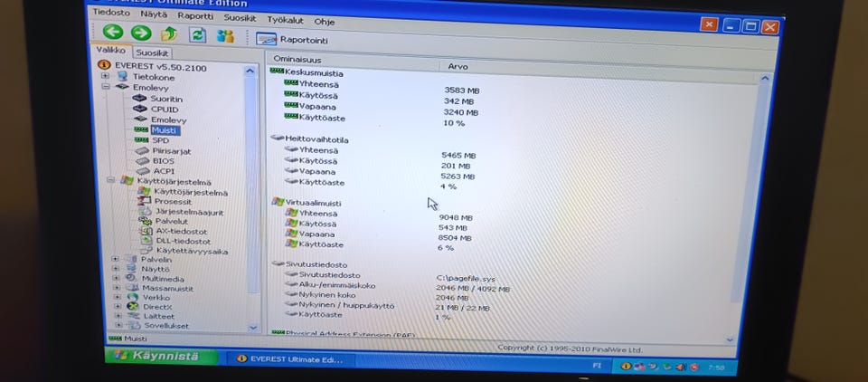Click the EVEREST Ultimate Edition taskbar button
Viewport: 868px width, 382px height.
289,359
